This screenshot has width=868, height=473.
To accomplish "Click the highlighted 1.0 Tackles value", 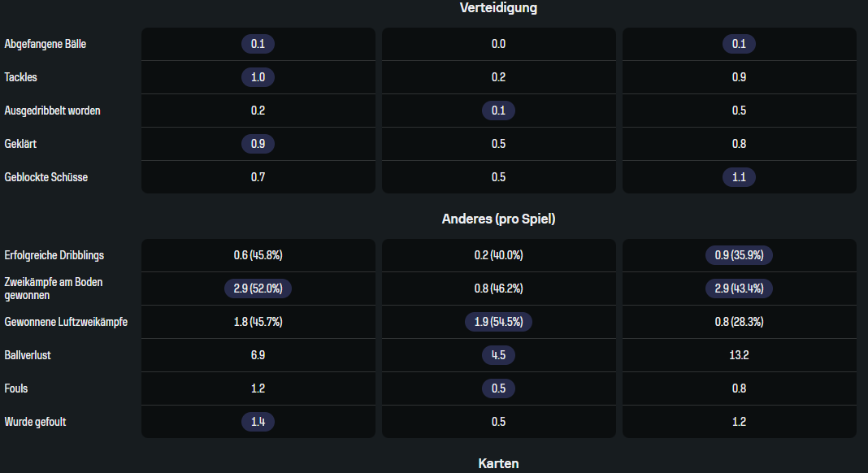I will (x=258, y=77).
